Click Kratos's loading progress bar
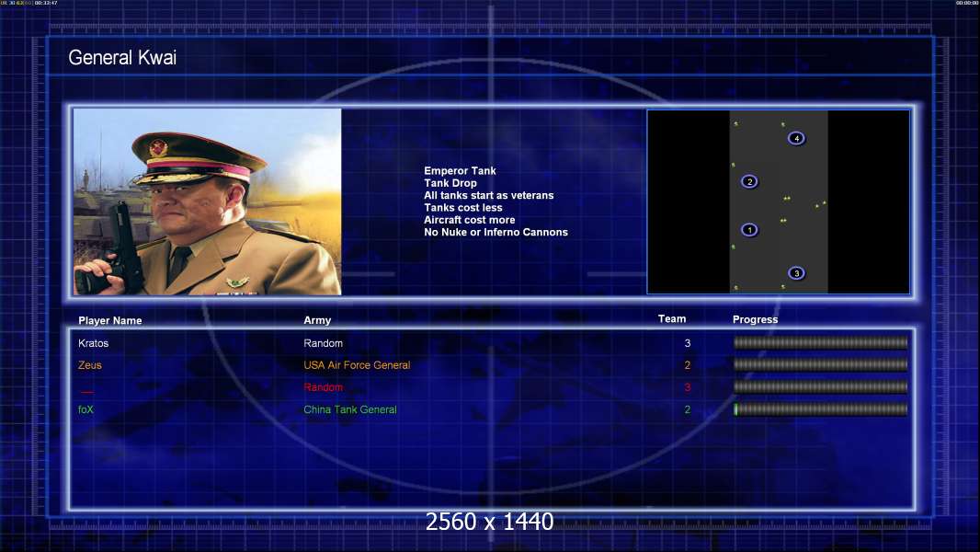The height and width of the screenshot is (552, 980). [x=821, y=342]
